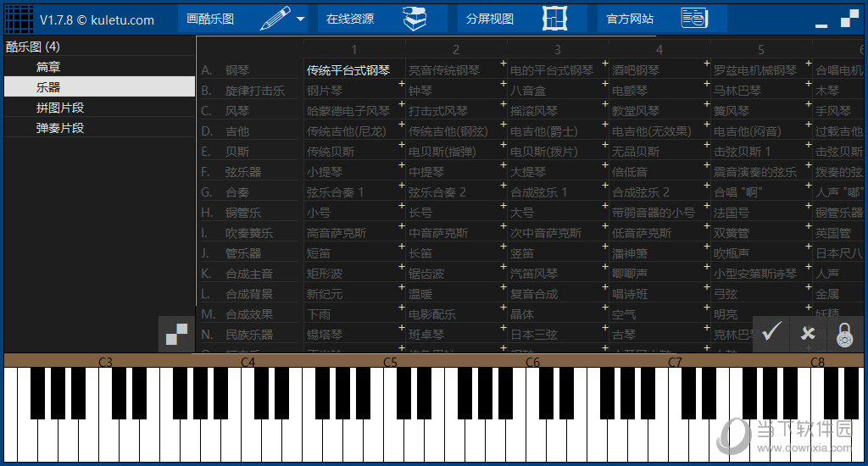Click the plus beside 亮音传统钢琴

[x=504, y=63]
